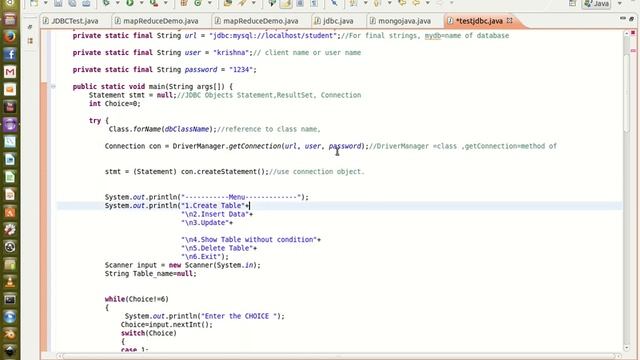
Task: Open LibreOffice Calc from launcher
Action: point(10,177)
